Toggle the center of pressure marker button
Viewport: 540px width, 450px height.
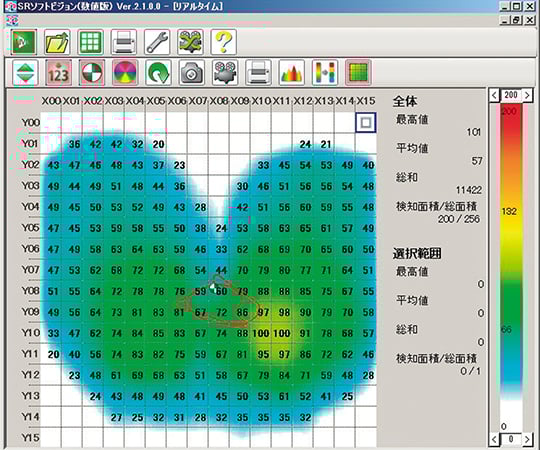pyautogui.click(x=92, y=72)
